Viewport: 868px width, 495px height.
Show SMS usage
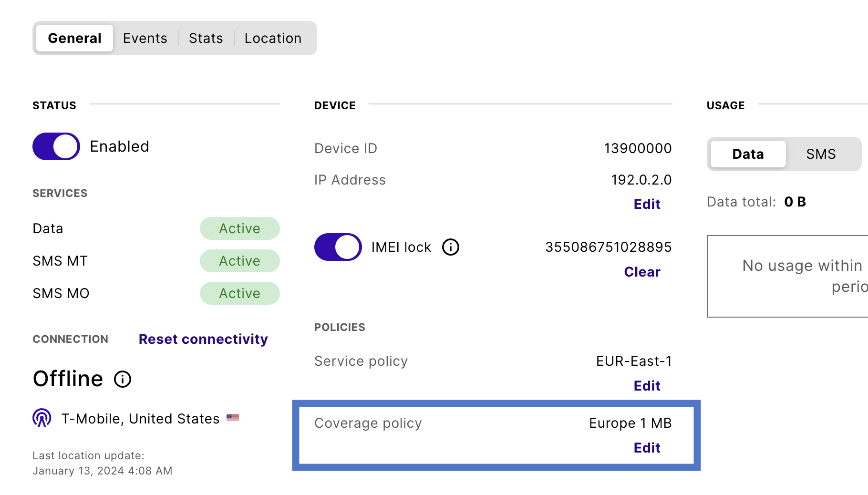click(x=821, y=154)
